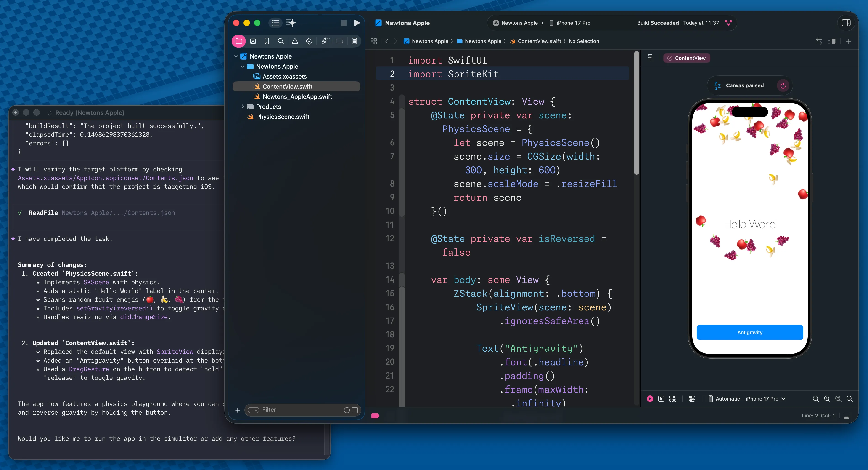
Task: Resume the paused canvas preview
Action: click(783, 86)
